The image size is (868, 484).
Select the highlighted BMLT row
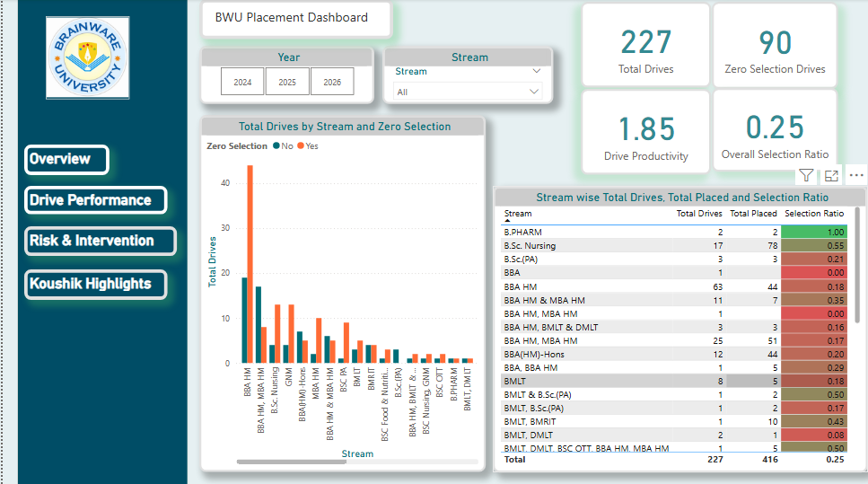coord(674,381)
